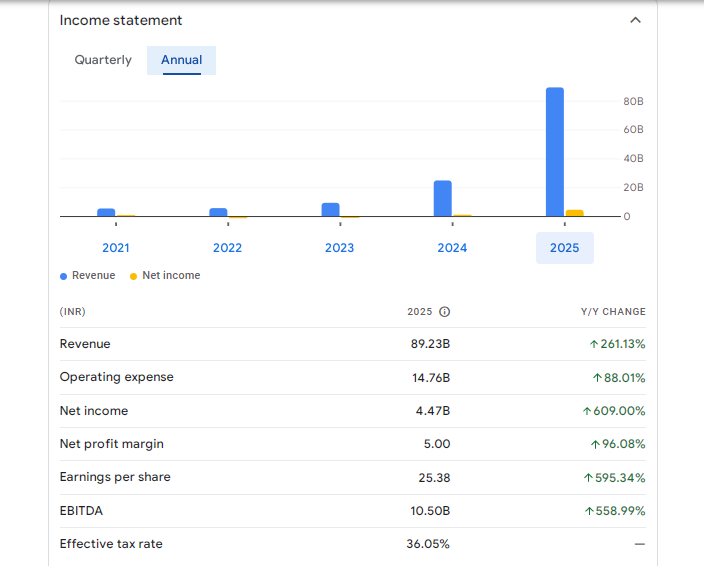Click the Net income value 4.47B
Image resolution: width=704 pixels, height=566 pixels.
pos(433,411)
